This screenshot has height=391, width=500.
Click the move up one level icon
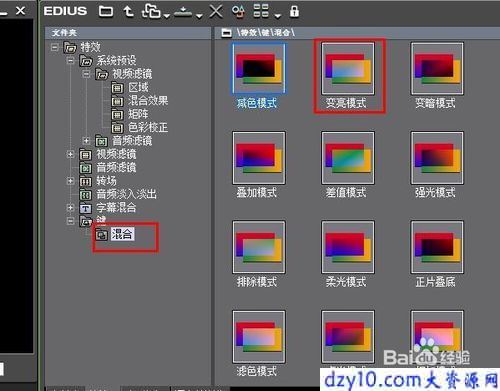click(128, 12)
